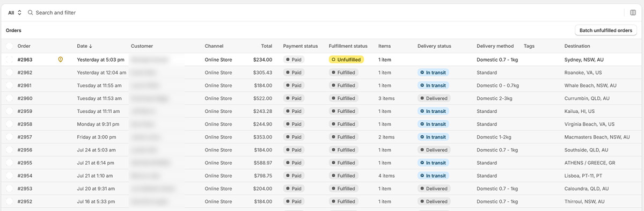644x211 pixels.
Task: Click Paid badge on order #2955
Action: [294, 163]
